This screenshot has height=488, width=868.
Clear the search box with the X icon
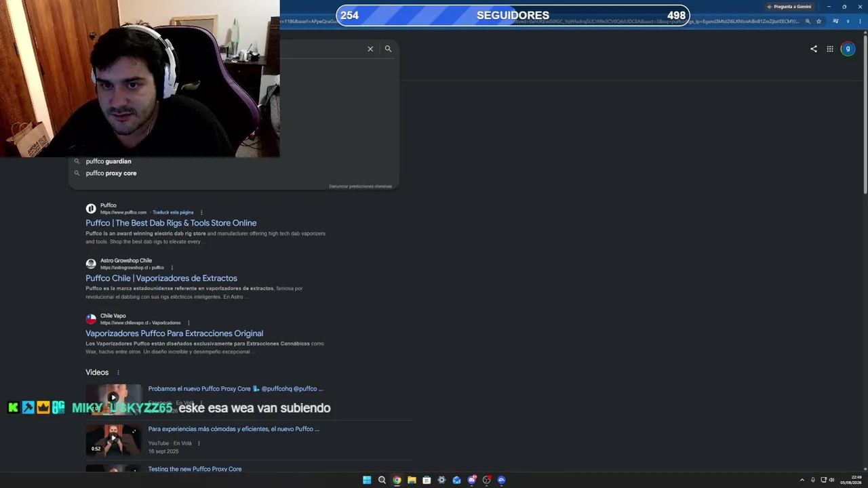click(370, 49)
